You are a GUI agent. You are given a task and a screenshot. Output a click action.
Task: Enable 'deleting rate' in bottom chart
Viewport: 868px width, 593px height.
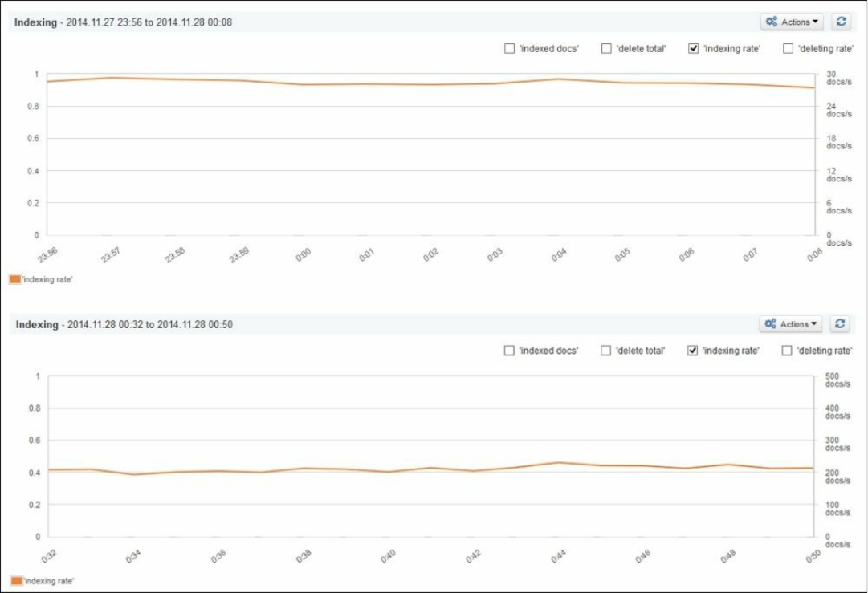tap(787, 351)
